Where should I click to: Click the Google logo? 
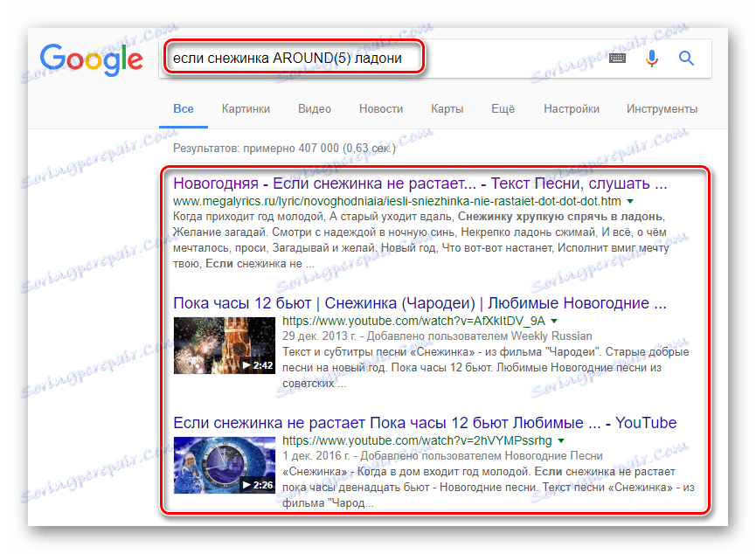92,59
